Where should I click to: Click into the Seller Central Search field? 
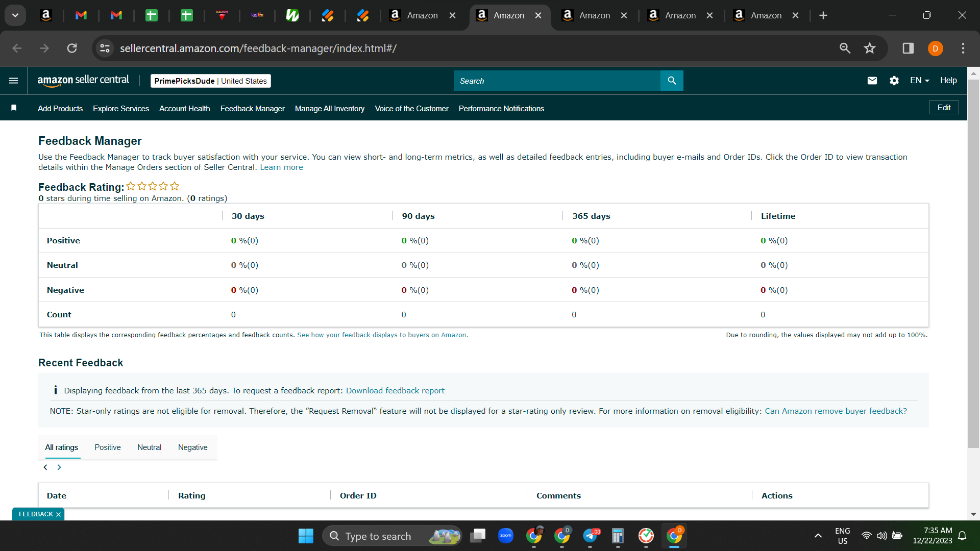(x=557, y=81)
